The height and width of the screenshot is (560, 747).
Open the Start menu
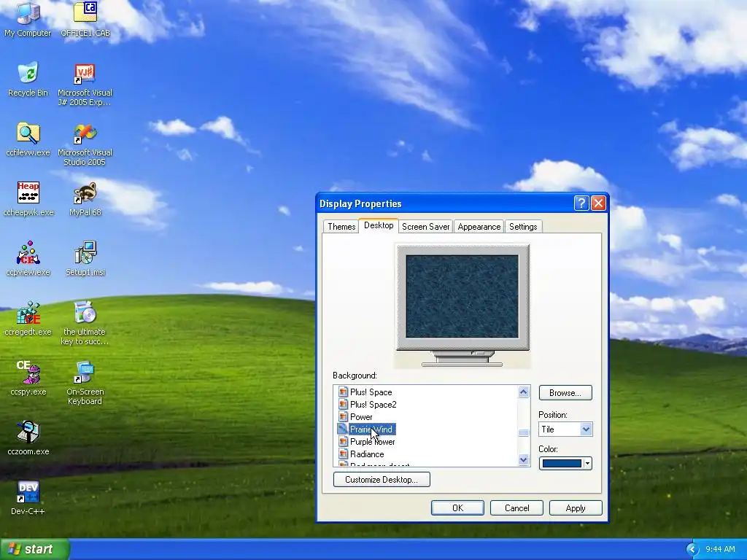34,549
